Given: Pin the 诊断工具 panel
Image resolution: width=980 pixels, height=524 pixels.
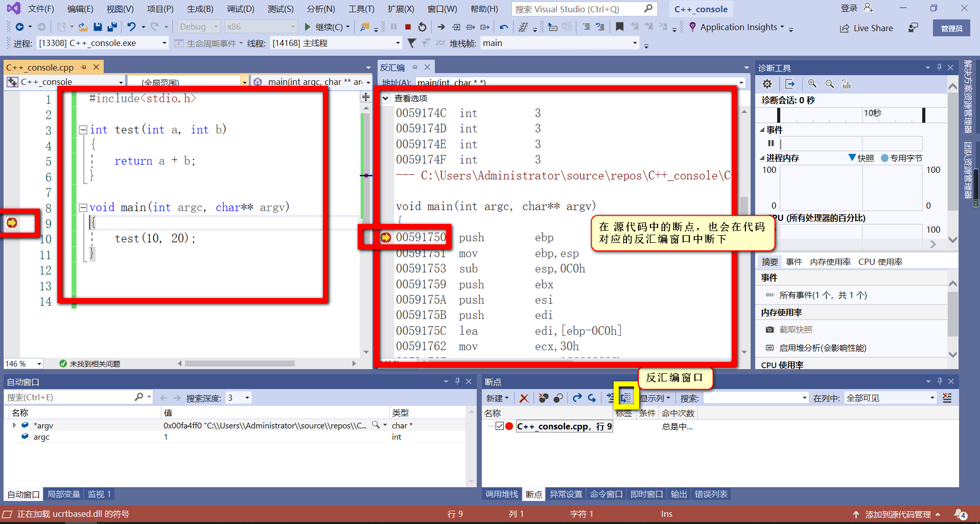Looking at the screenshot, I should [x=939, y=67].
